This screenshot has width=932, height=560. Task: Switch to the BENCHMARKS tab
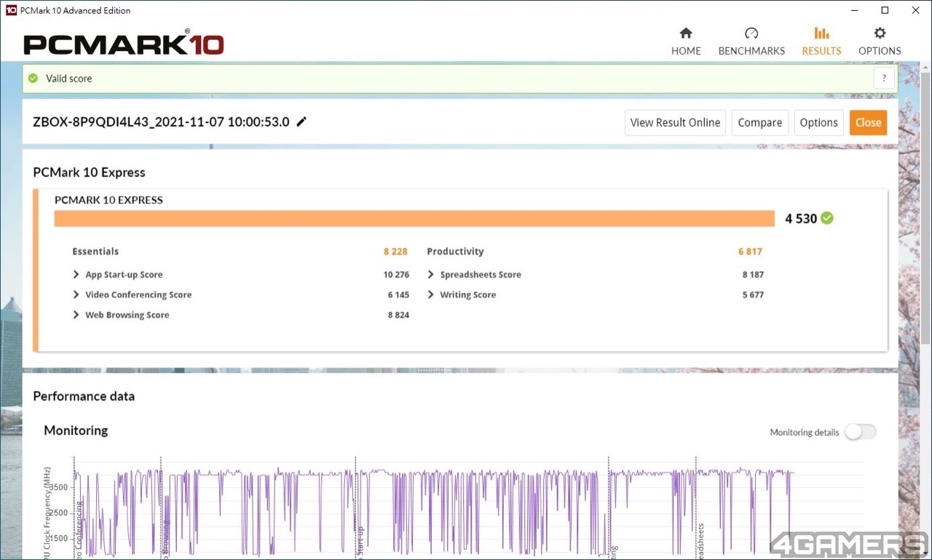751,42
